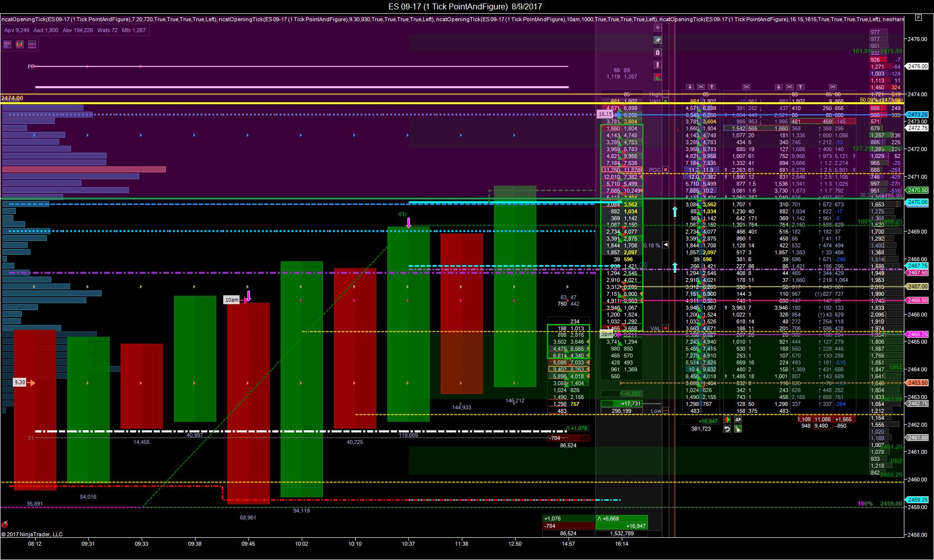Click the lock icon below the pushpin
The image size is (934, 560).
(x=657, y=52)
